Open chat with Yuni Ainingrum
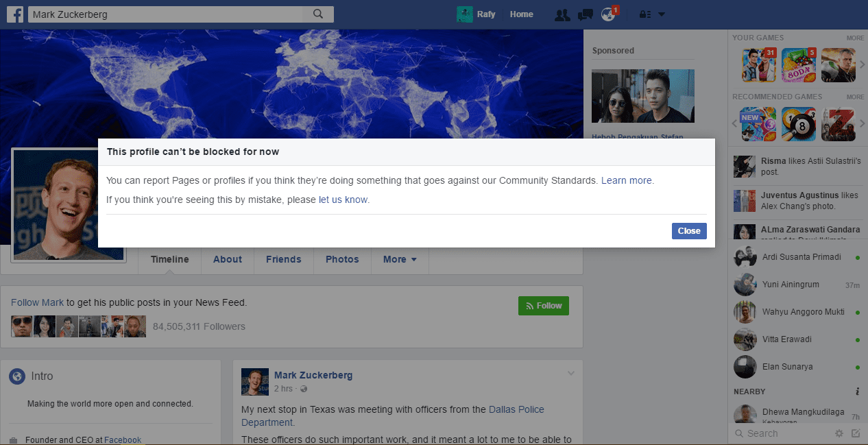Image resolution: width=868 pixels, height=445 pixels. point(797,285)
